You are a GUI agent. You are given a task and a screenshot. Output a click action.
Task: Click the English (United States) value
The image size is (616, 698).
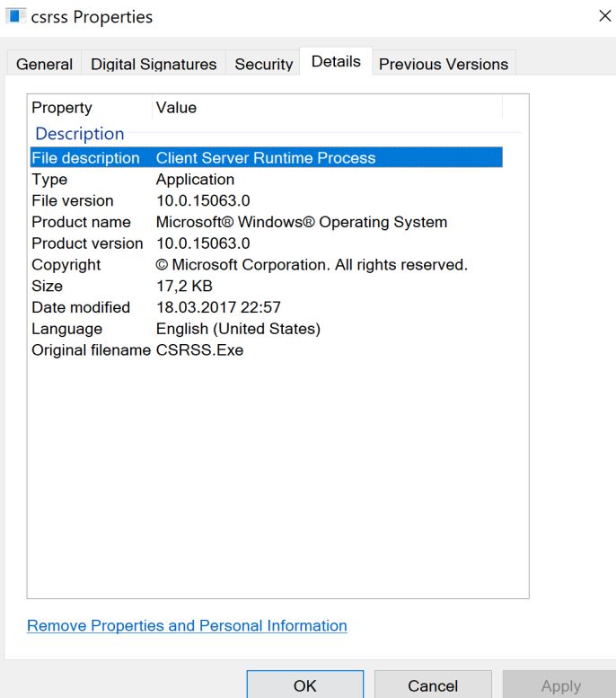click(x=238, y=329)
